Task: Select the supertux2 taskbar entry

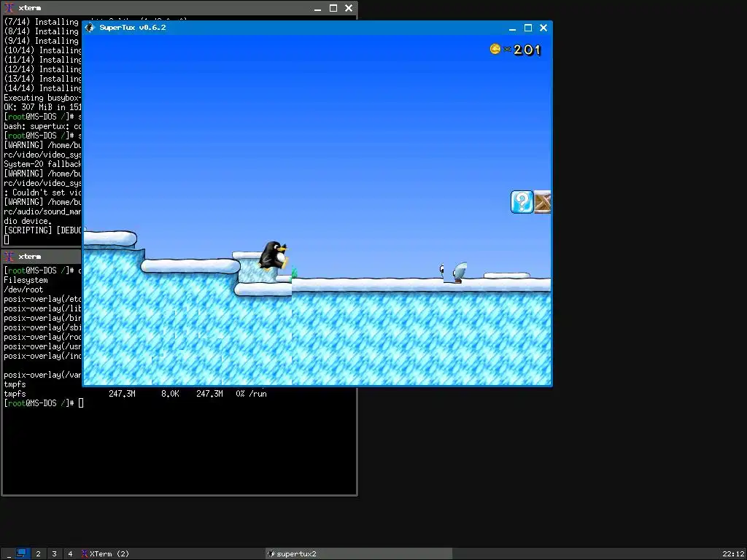Action: (x=359, y=554)
